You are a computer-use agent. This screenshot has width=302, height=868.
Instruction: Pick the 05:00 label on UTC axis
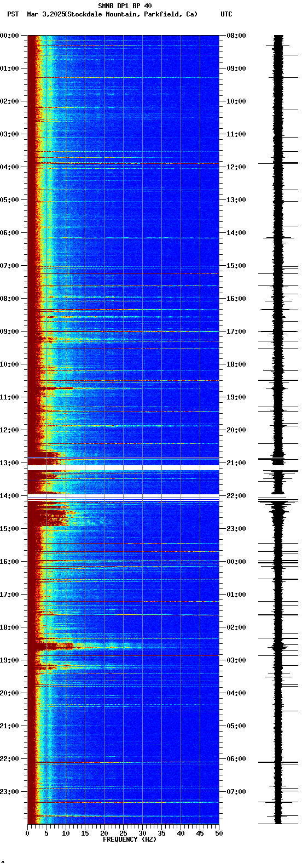pos(236,726)
